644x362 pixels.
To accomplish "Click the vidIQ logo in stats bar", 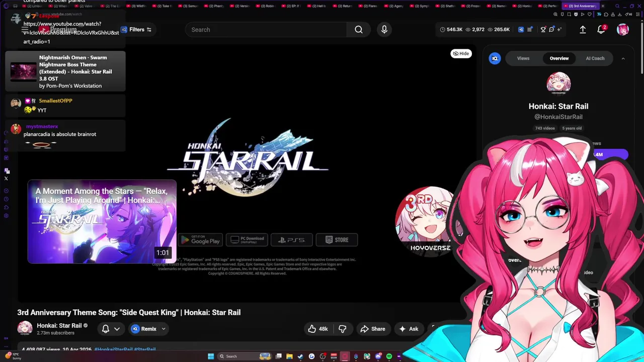I will 521,30.
